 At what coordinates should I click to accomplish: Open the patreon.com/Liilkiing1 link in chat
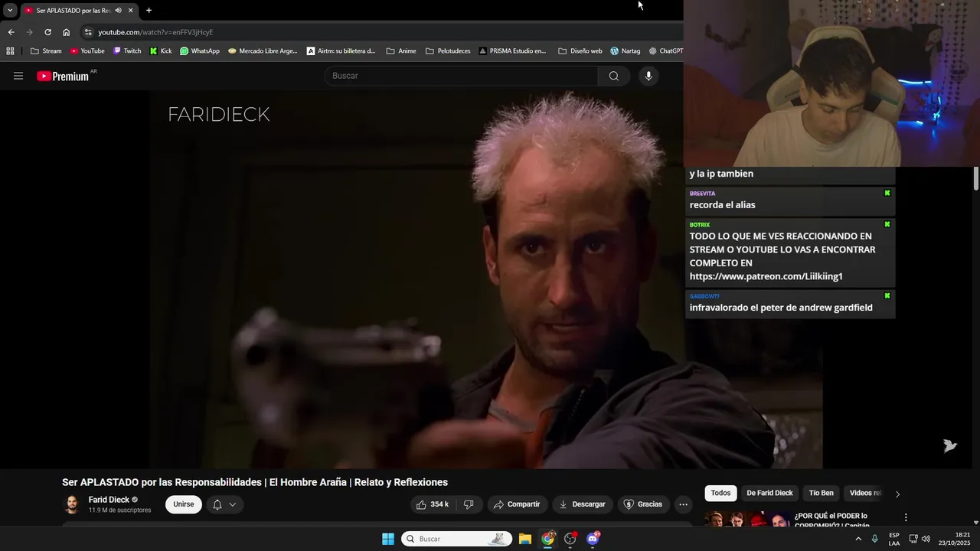coord(766,276)
